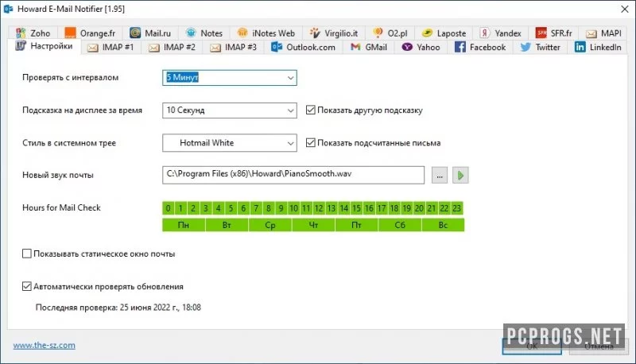Open the LinkedIn tab
636x364 pixels.
point(598,48)
